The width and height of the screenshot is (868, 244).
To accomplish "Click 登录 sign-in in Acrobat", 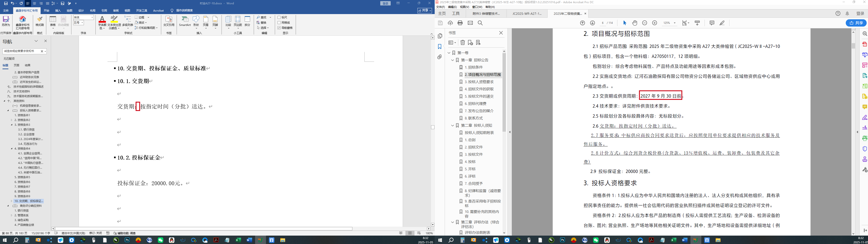I will coord(860,13).
